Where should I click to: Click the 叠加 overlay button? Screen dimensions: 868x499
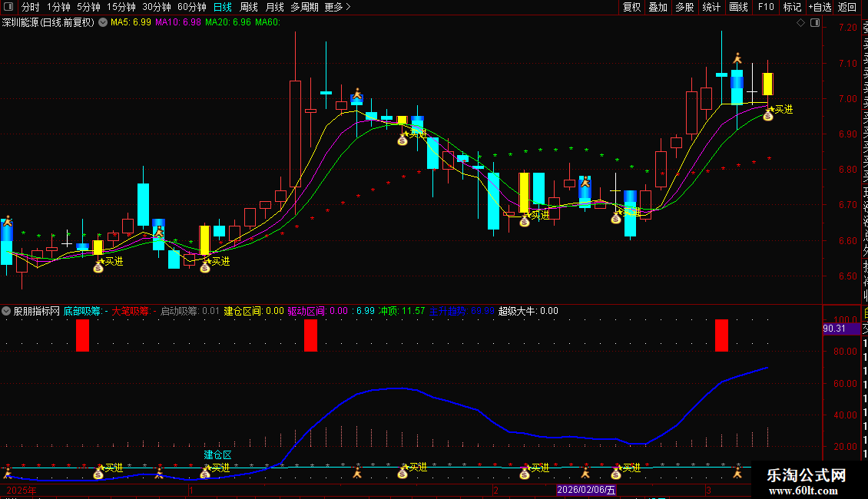coord(658,7)
